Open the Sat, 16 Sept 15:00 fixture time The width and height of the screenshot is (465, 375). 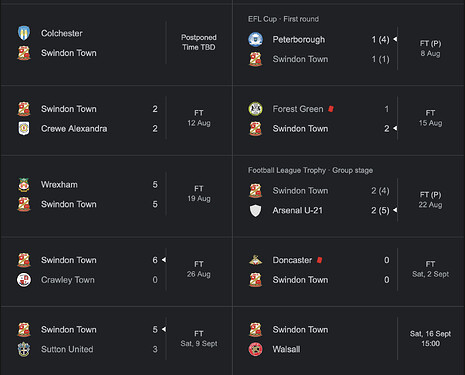(430, 338)
